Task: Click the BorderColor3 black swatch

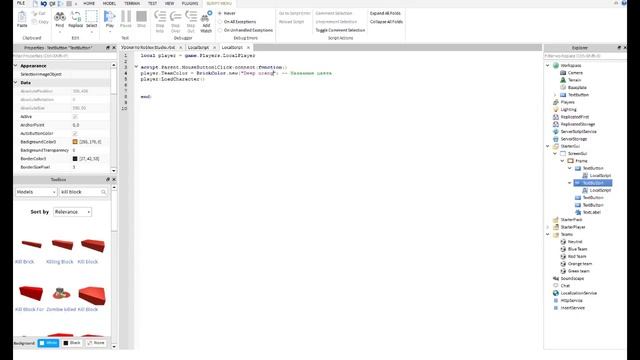Action: click(x=75, y=159)
